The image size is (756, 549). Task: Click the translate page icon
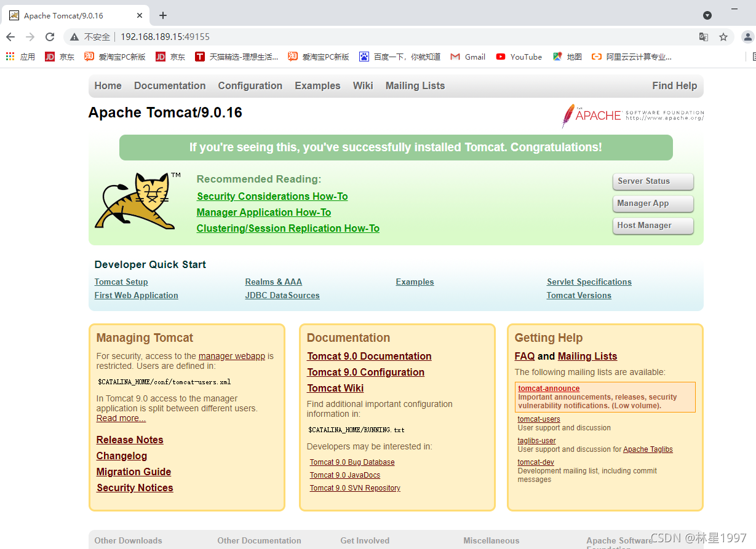[x=704, y=37]
